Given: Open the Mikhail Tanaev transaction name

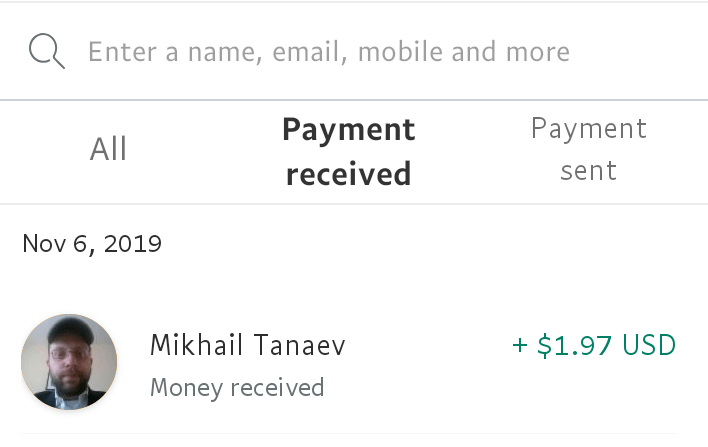Looking at the screenshot, I should tap(248, 346).
